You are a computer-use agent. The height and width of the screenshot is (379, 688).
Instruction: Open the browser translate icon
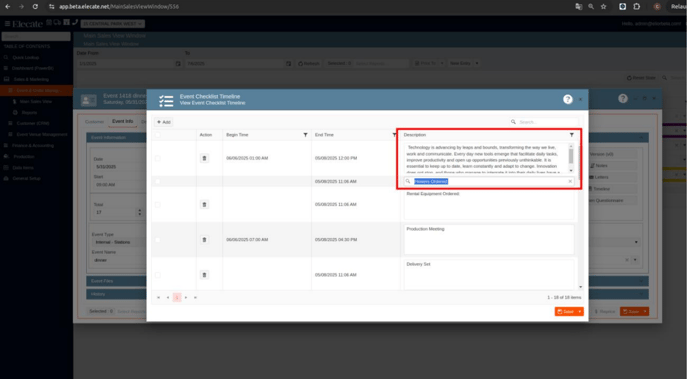(579, 7)
